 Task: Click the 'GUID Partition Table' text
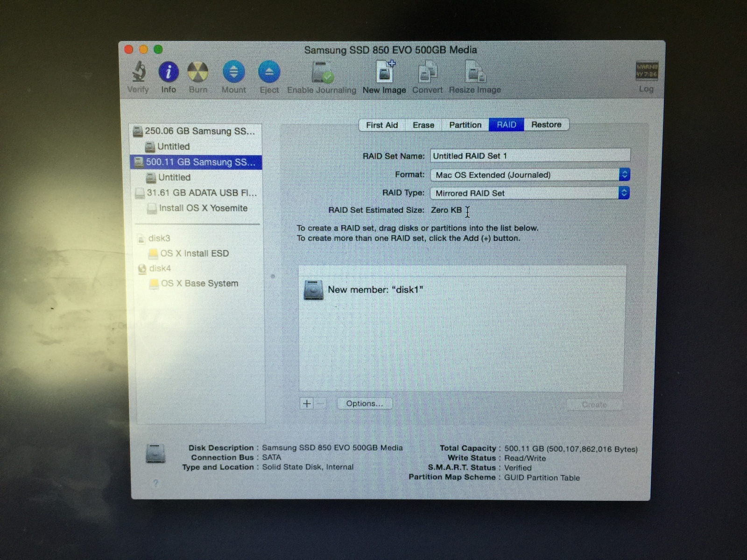tap(542, 478)
